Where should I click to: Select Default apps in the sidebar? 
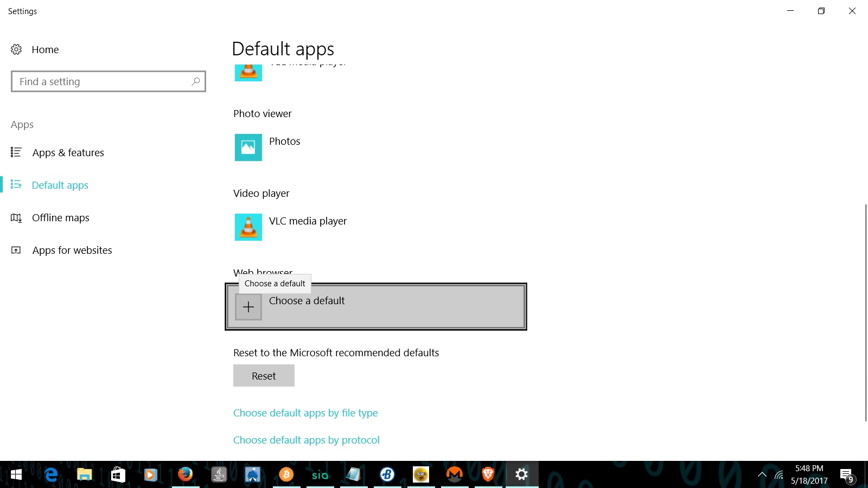pos(60,185)
